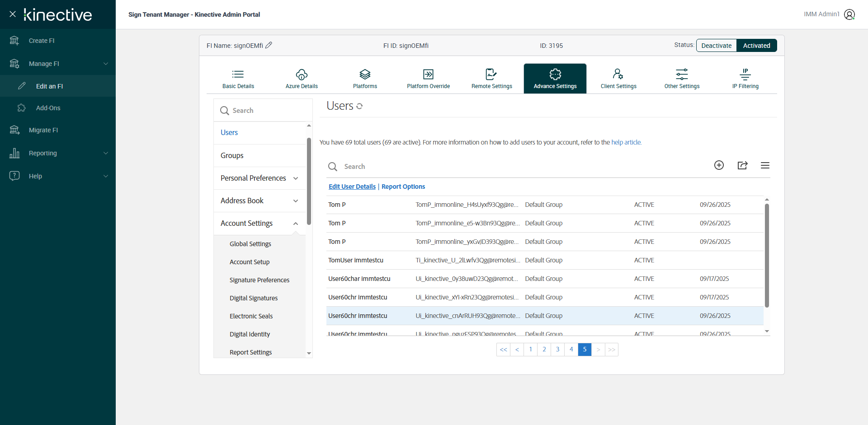Viewport: 868px width, 425px height.
Task: Click the Edit User Details link
Action: click(352, 187)
